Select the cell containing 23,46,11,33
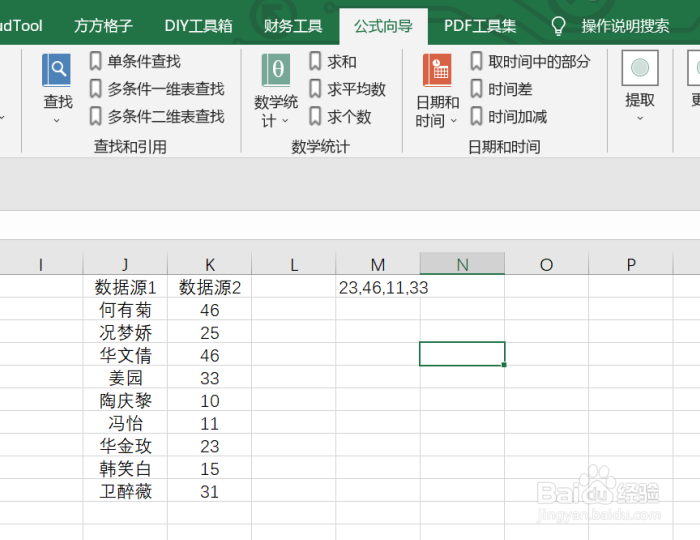This screenshot has height=540, width=700. pyautogui.click(x=378, y=287)
